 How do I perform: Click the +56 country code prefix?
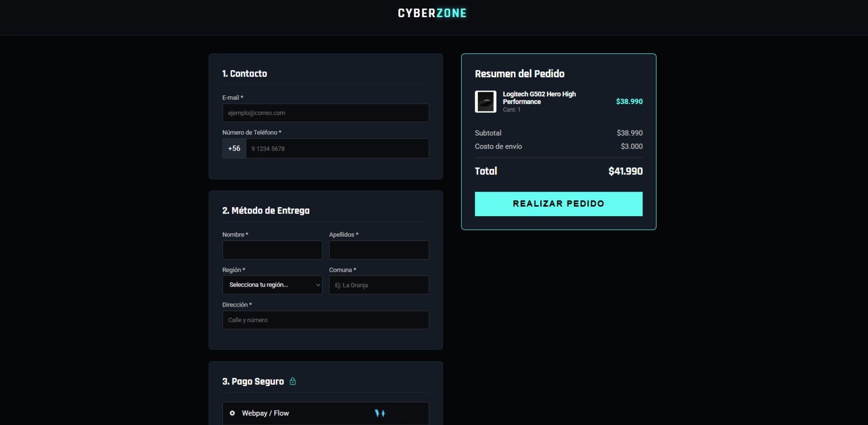(234, 148)
